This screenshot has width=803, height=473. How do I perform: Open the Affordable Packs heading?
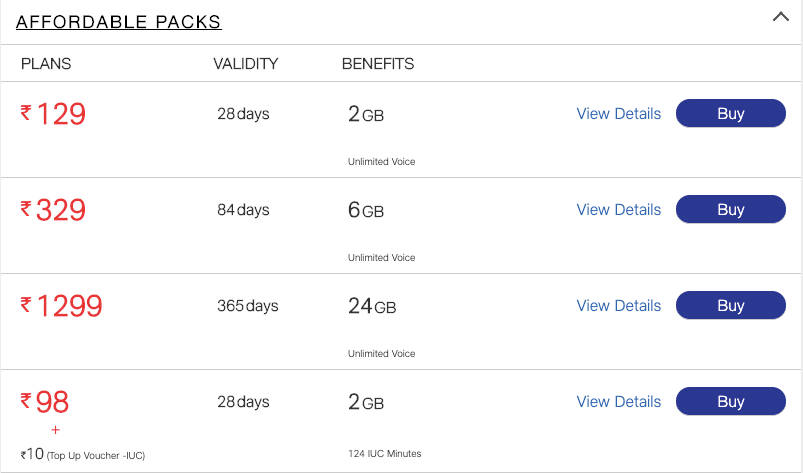119,22
